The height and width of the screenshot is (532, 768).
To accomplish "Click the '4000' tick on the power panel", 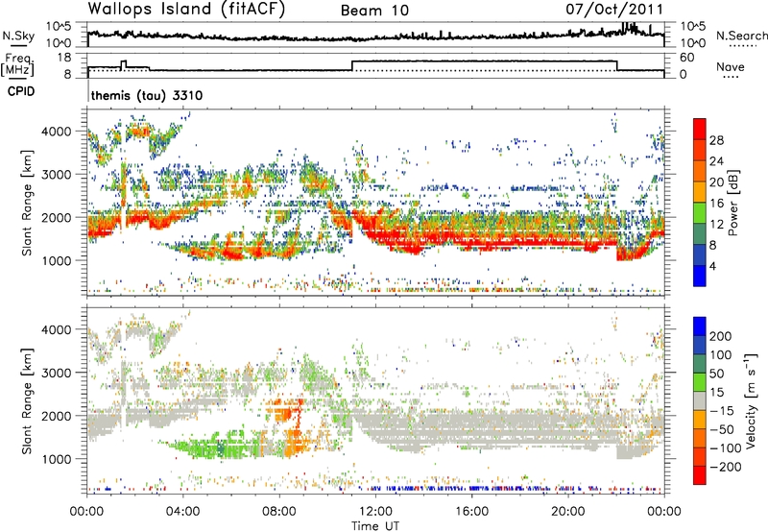I will click(56, 132).
